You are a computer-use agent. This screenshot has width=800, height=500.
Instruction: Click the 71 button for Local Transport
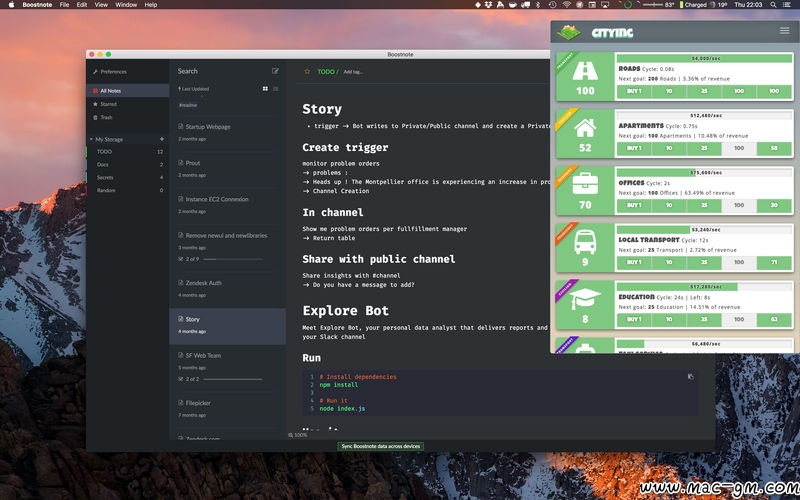pyautogui.click(x=774, y=262)
